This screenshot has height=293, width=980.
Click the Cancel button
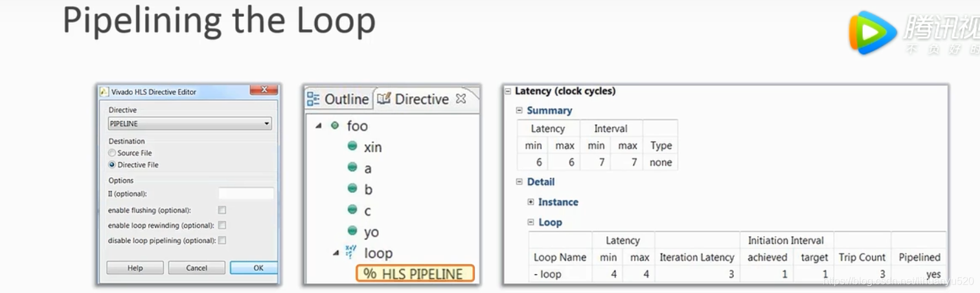(x=196, y=268)
